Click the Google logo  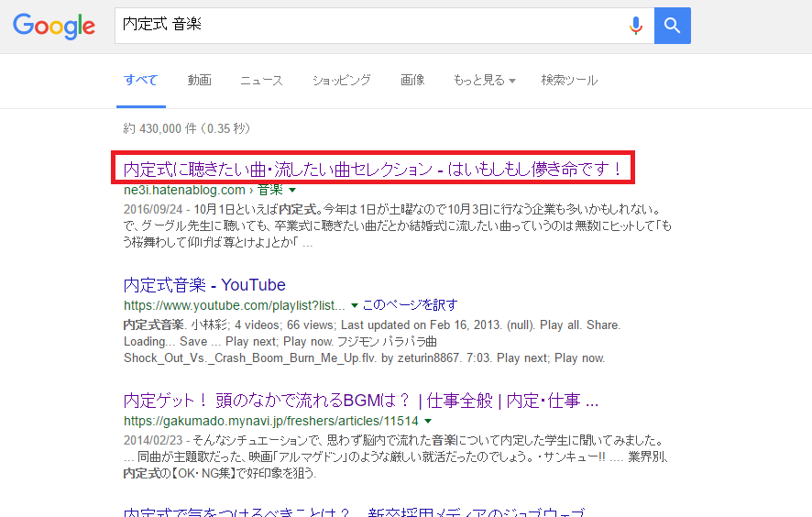coord(54,26)
